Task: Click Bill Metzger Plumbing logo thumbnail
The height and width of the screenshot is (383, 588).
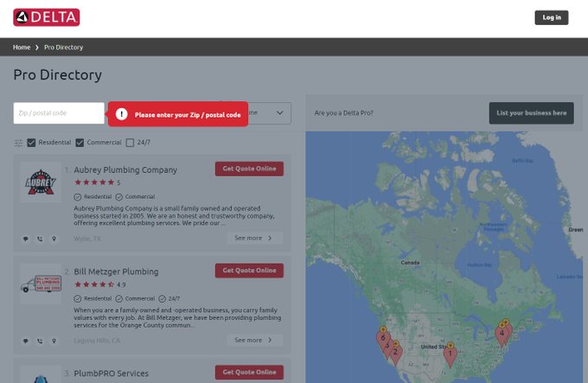Action: point(41,284)
